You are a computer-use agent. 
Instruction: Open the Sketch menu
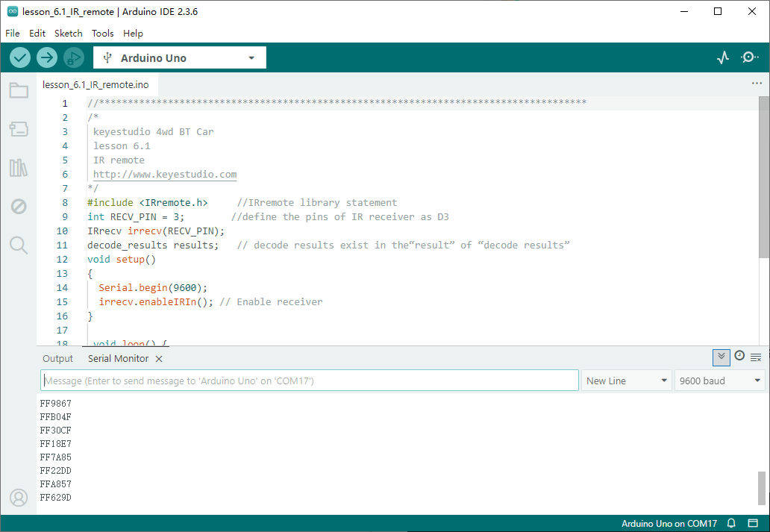click(x=68, y=34)
